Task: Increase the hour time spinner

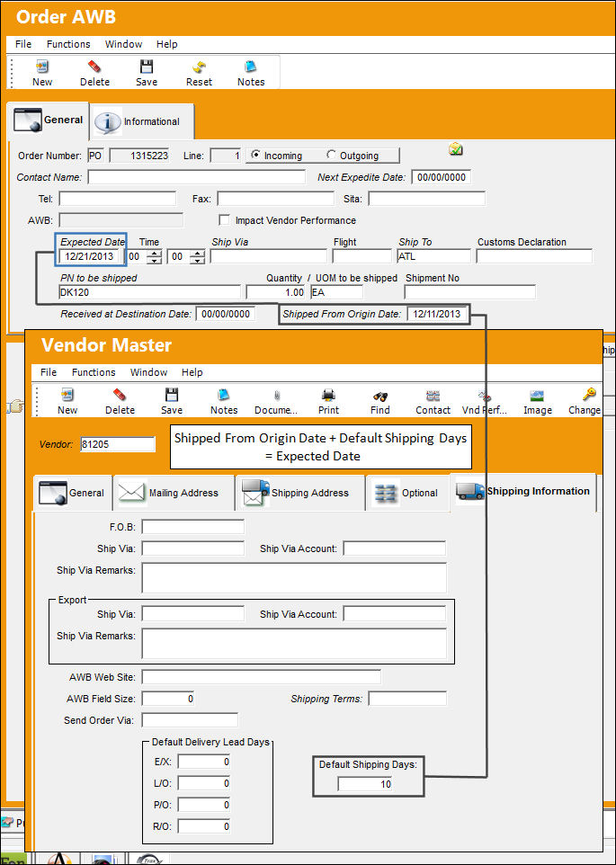Action: click(x=156, y=254)
